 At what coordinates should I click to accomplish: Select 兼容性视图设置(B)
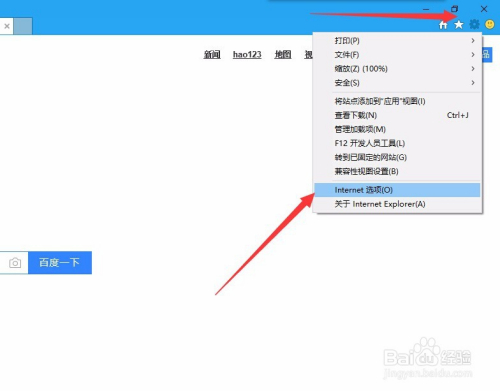click(x=398, y=171)
